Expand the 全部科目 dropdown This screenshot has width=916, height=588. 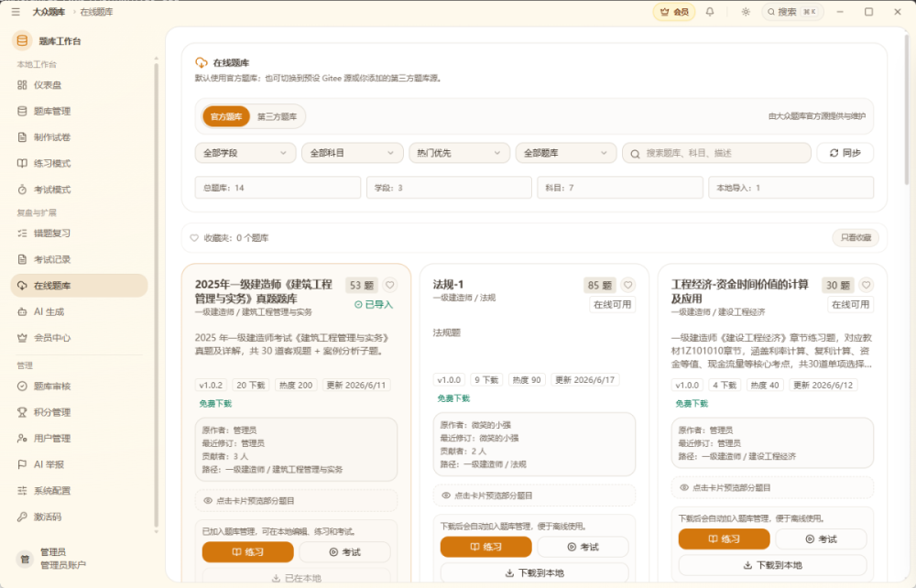352,153
